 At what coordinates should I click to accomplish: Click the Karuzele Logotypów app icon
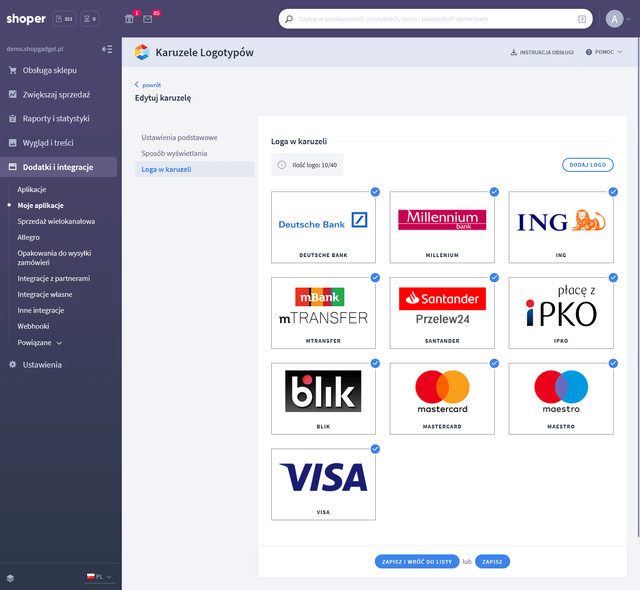[142, 52]
